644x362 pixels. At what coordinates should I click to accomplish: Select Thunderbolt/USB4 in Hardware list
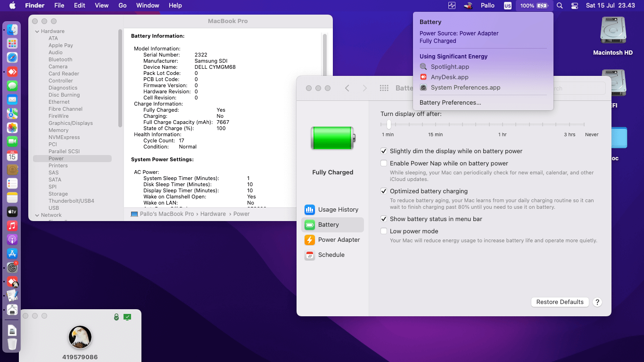tap(71, 201)
